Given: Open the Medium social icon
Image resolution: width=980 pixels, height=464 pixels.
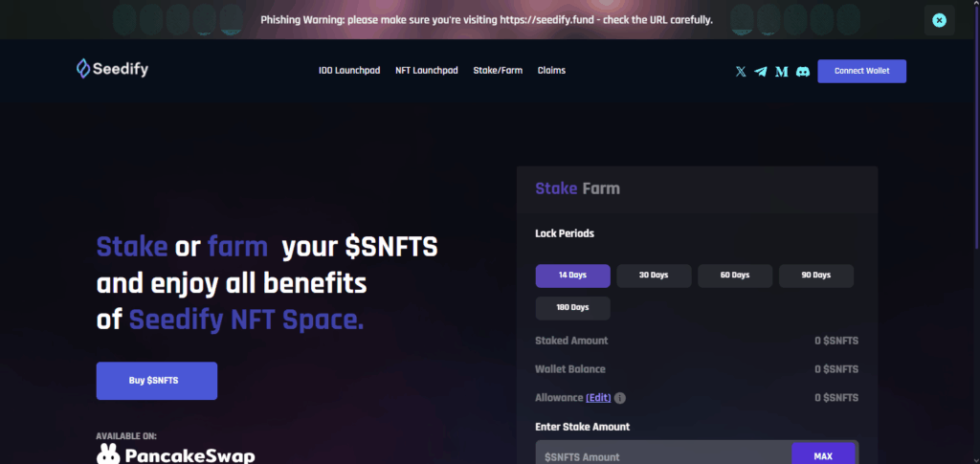Looking at the screenshot, I should coord(781,72).
